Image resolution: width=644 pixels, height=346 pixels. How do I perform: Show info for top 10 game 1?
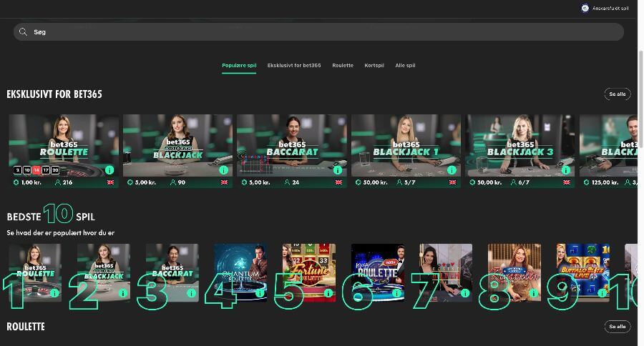coord(54,293)
